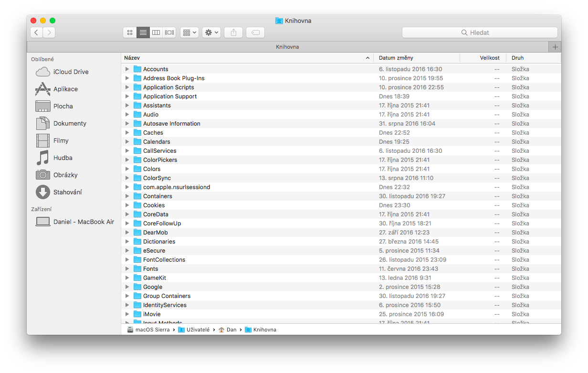The height and width of the screenshot is (373, 588).
Task: Expand the Application Scripts disclosure triangle
Action: [x=127, y=87]
